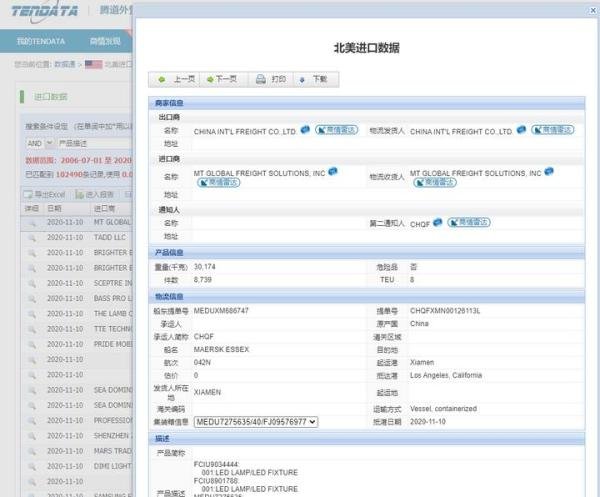Click the US flag icon in breadcrumb
600x497 pixels.
tap(93, 64)
